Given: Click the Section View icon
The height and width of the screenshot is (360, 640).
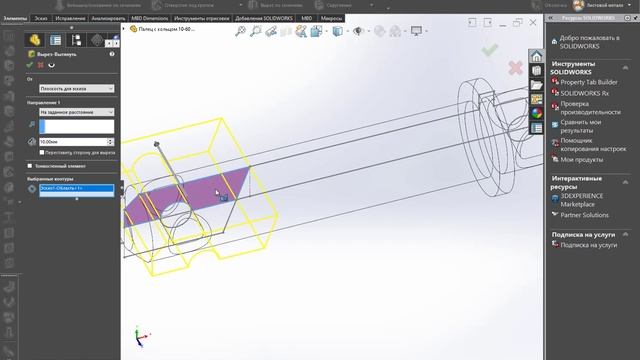Looking at the screenshot, I should pyautogui.click(x=286, y=31).
